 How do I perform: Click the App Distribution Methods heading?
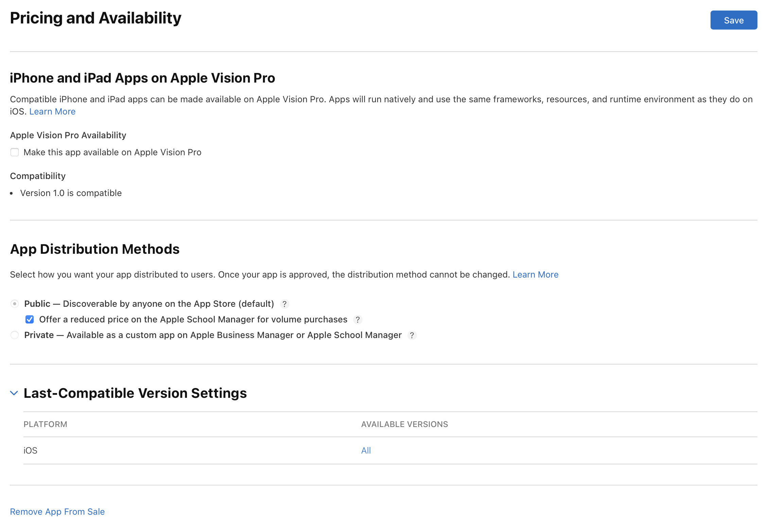[x=95, y=249]
